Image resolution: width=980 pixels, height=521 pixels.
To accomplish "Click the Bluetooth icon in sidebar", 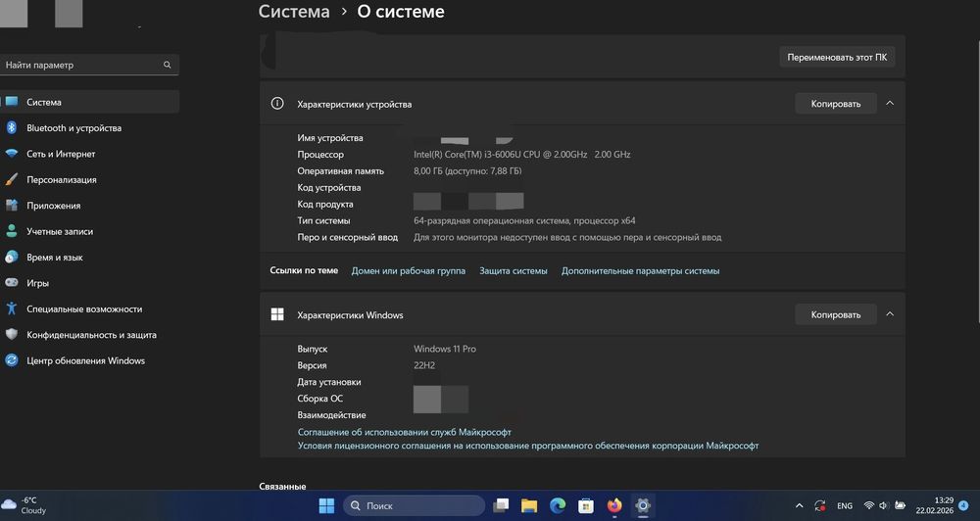I will (x=11, y=128).
